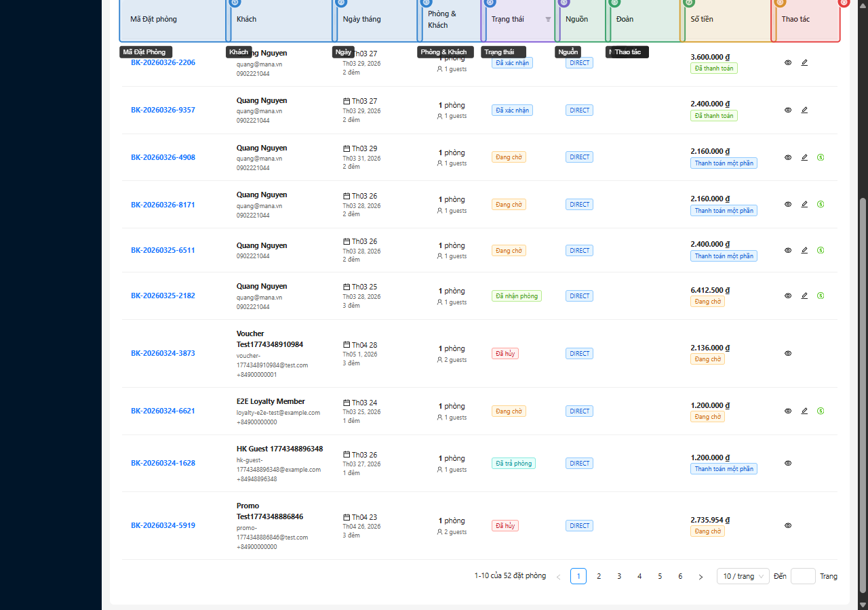The width and height of the screenshot is (868, 610).
Task: Edit the E2E Loyalty Member booking
Action: tap(804, 411)
